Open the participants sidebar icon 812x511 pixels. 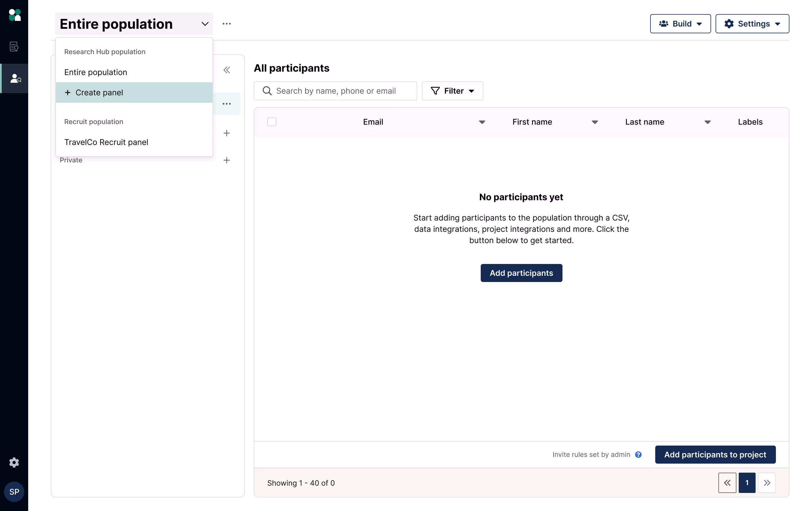tap(15, 78)
